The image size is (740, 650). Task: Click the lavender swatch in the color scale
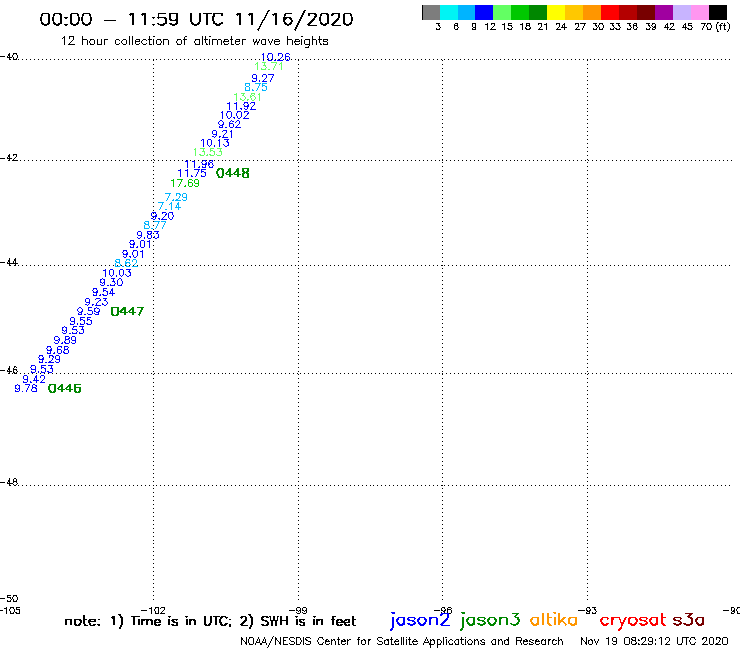coord(682,12)
